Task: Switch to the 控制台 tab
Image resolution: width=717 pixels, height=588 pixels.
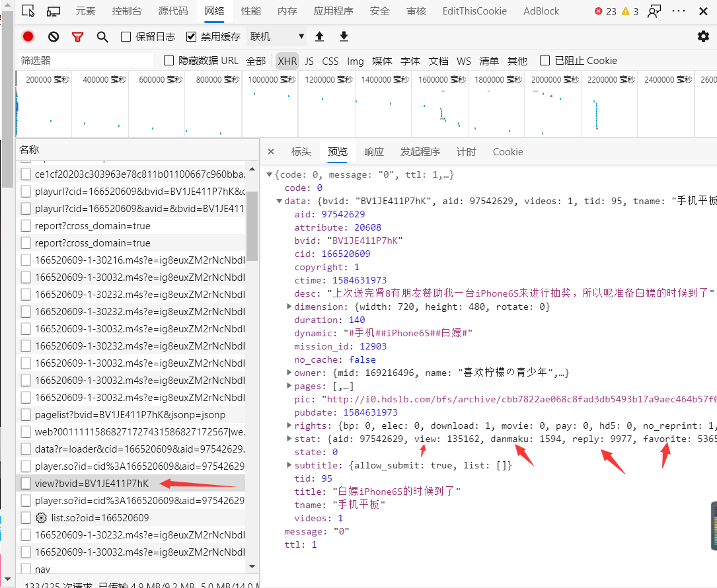Action: click(x=127, y=11)
